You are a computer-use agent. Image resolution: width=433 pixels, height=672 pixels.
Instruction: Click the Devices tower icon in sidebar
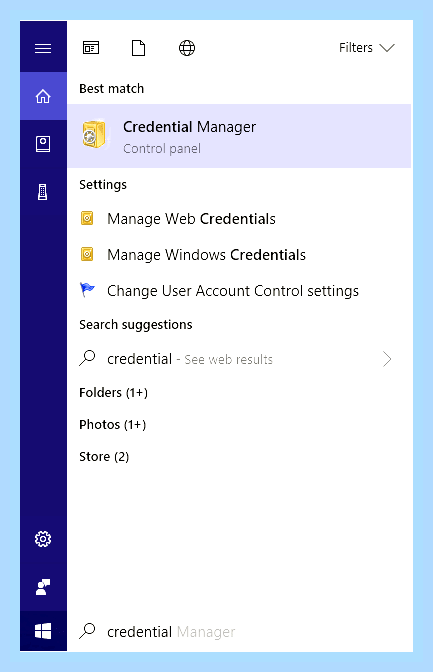(x=42, y=192)
